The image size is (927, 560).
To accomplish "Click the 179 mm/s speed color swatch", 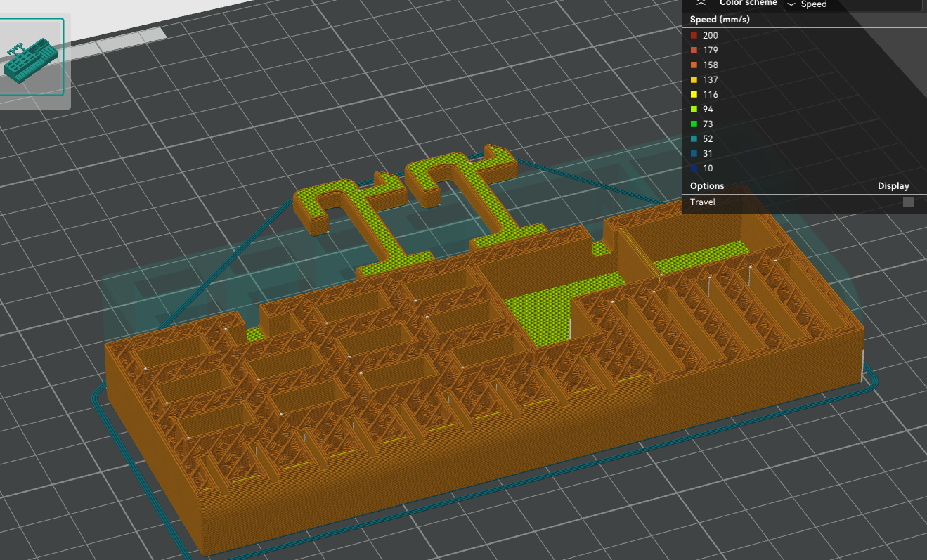I will [694, 50].
